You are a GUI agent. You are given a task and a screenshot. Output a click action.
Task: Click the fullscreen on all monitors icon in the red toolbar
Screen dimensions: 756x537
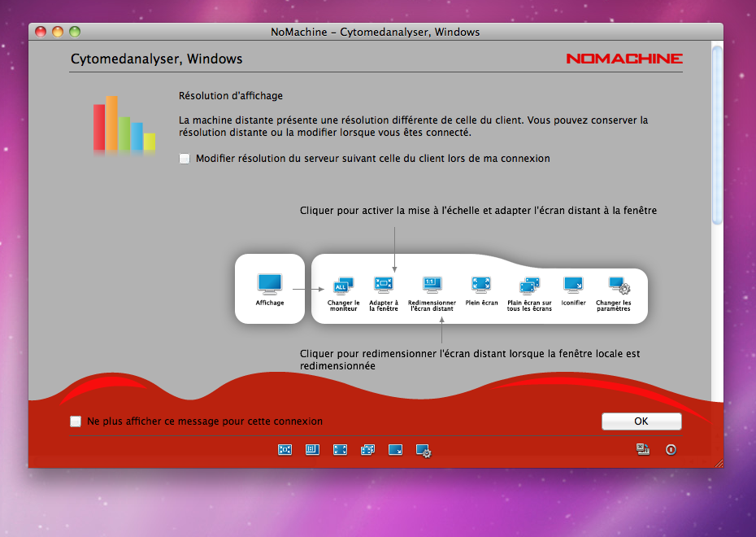[368, 450]
